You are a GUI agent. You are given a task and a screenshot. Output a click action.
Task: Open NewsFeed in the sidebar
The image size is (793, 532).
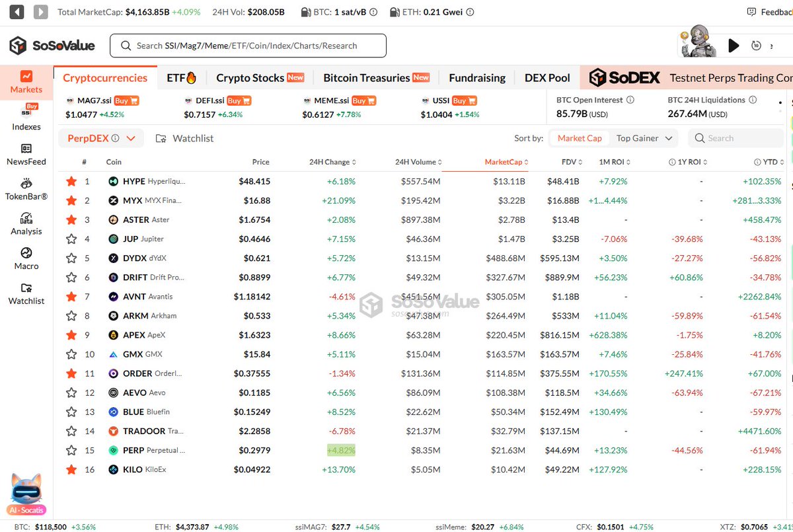coord(26,155)
